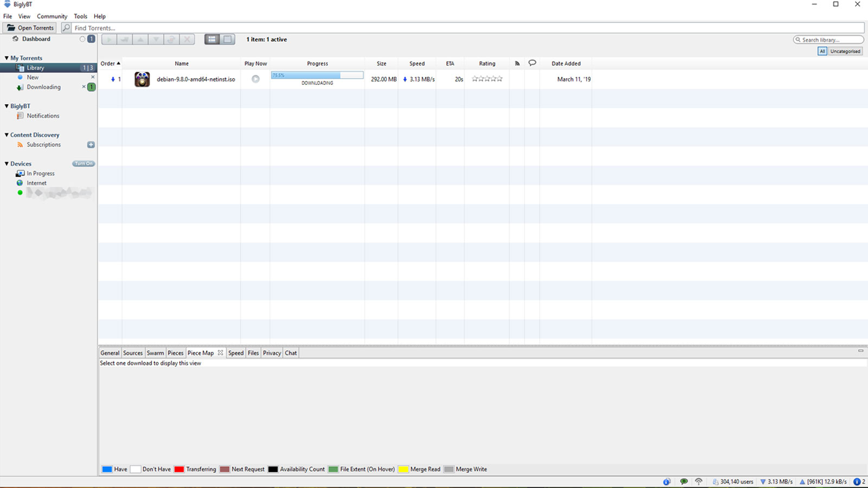
Task: Click the yellow Merge Read legend swatch
Action: (404, 470)
